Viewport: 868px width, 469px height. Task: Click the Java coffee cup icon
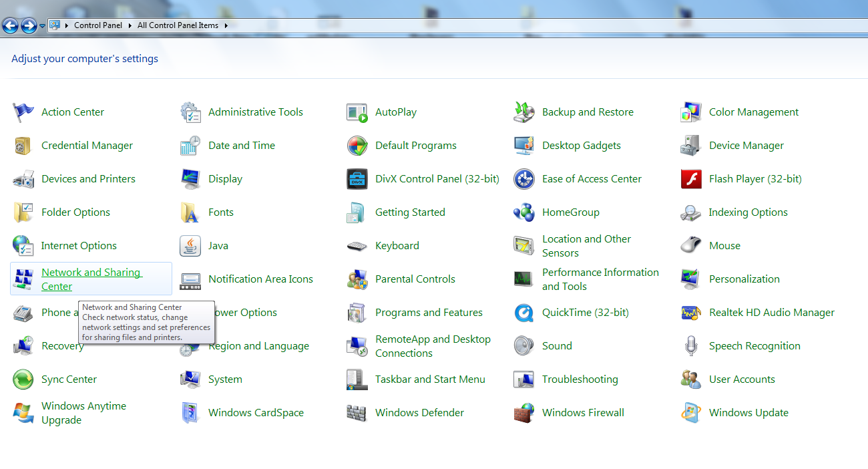pos(190,246)
